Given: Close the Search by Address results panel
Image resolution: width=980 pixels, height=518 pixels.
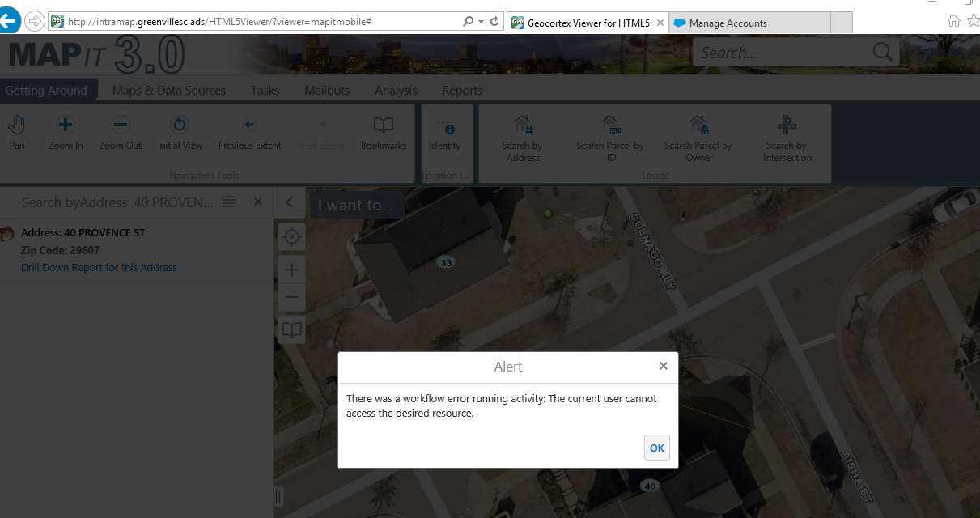Looking at the screenshot, I should pos(258,202).
